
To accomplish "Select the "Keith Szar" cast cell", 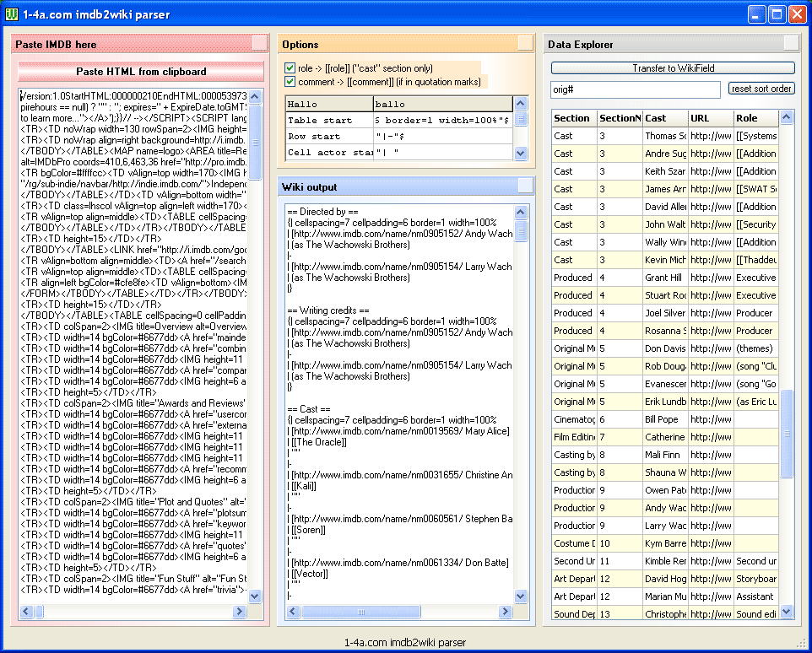I will 665,170.
